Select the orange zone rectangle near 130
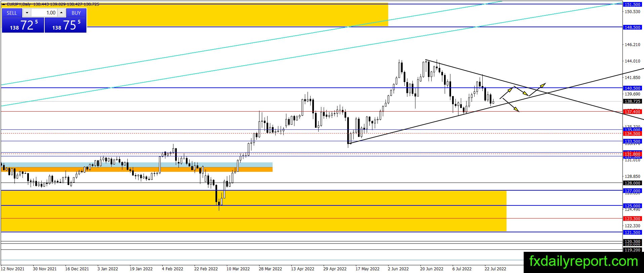The image size is (644, 273). [x=136, y=169]
